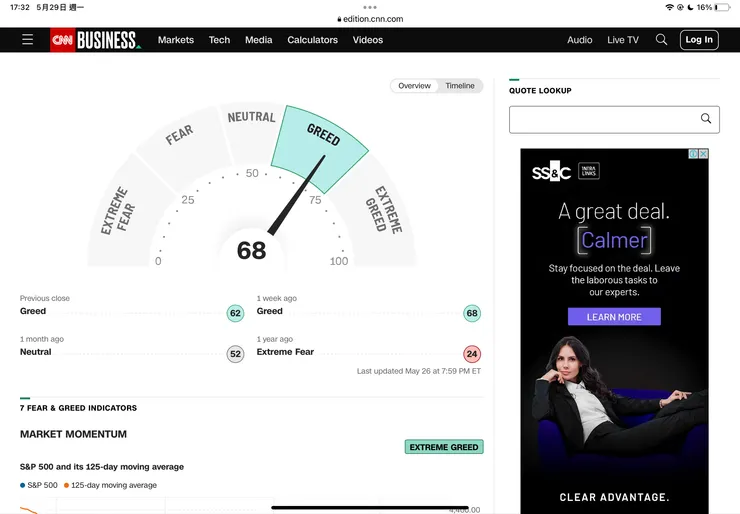Open the ad info icon
This screenshot has height=514, width=740.
pyautogui.click(x=692, y=154)
